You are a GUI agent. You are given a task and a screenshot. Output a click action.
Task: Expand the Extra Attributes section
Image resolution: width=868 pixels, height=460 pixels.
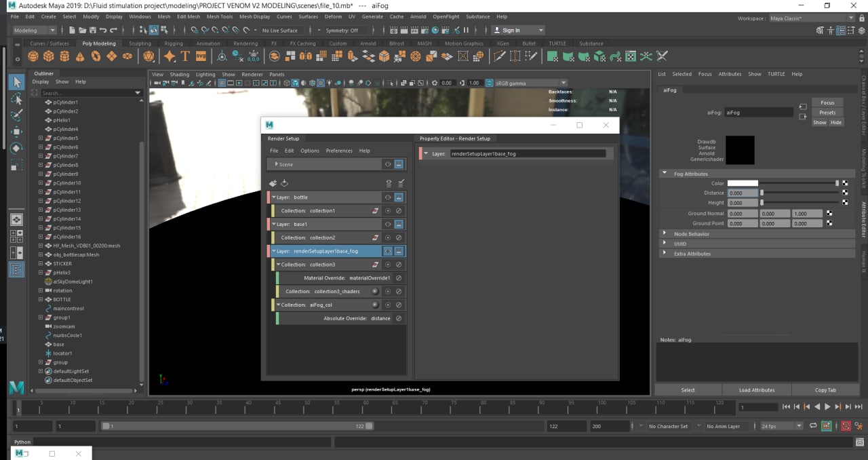(x=665, y=253)
